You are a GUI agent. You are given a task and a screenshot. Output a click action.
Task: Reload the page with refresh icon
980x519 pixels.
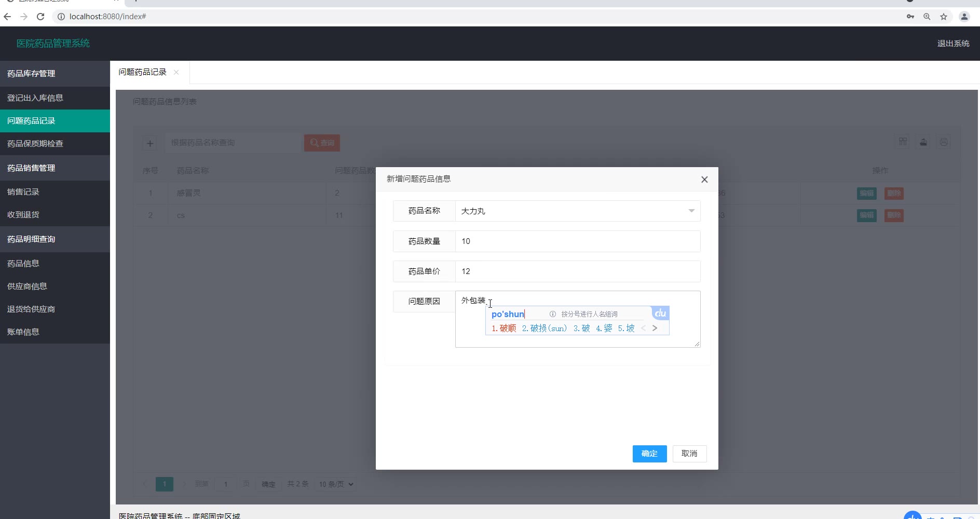point(40,17)
